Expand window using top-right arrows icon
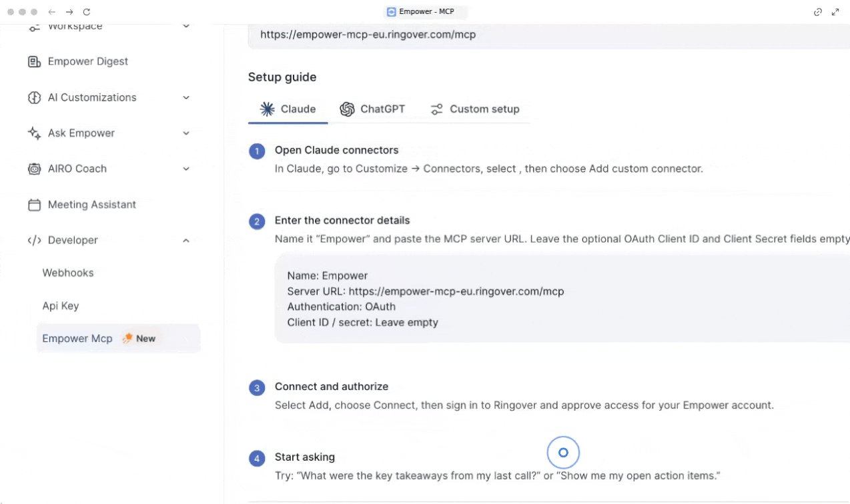850x504 pixels. coord(836,12)
